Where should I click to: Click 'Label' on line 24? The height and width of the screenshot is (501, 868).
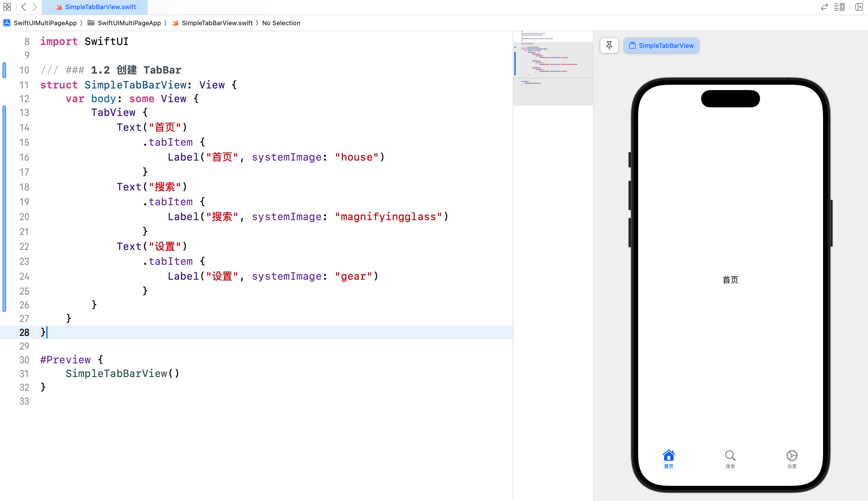(184, 276)
